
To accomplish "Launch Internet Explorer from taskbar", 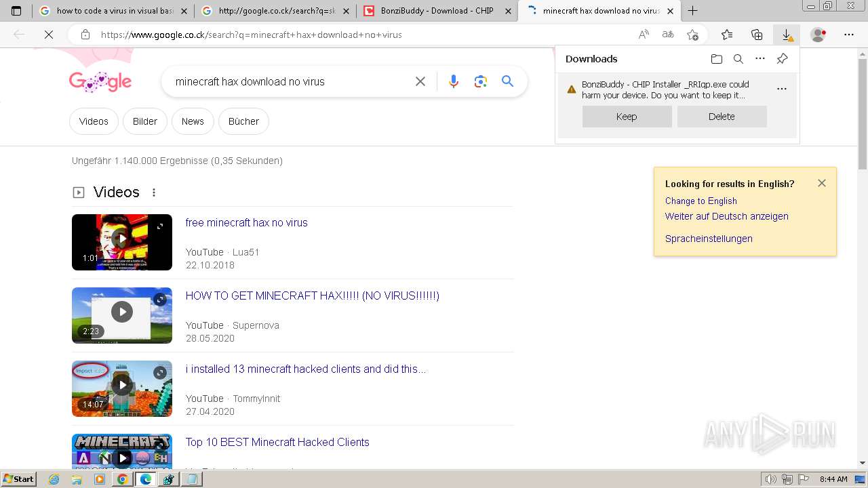I will (54, 479).
